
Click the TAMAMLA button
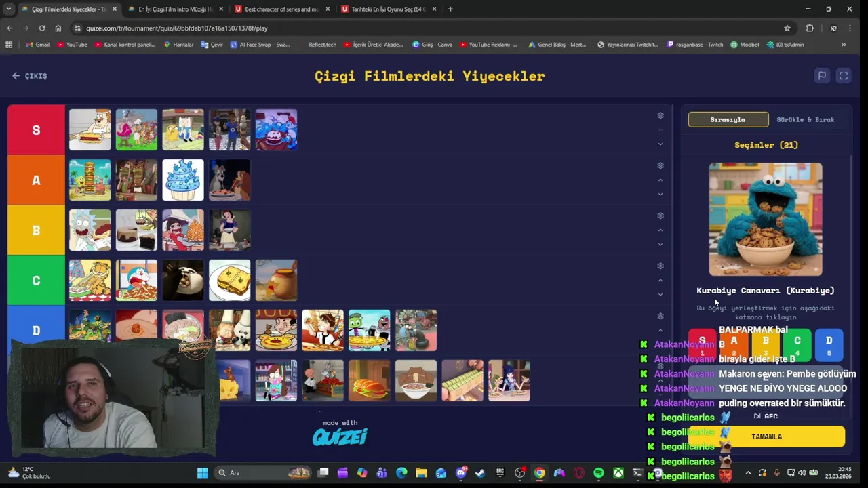(x=767, y=436)
